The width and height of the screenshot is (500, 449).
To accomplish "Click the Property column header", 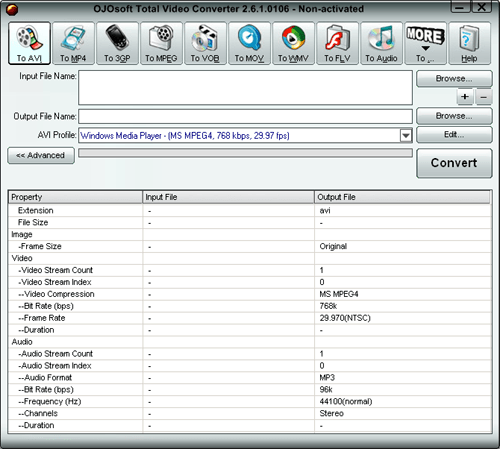I will [x=75, y=197].
